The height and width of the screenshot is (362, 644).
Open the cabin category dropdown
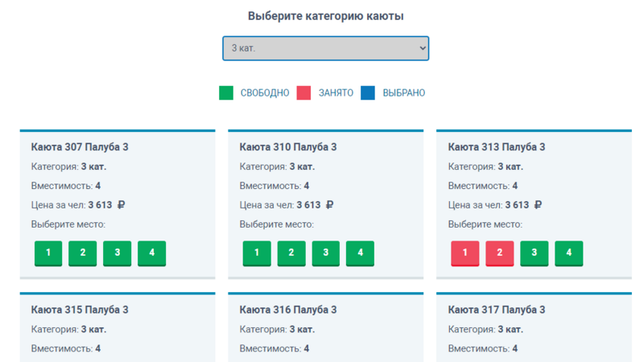326,48
